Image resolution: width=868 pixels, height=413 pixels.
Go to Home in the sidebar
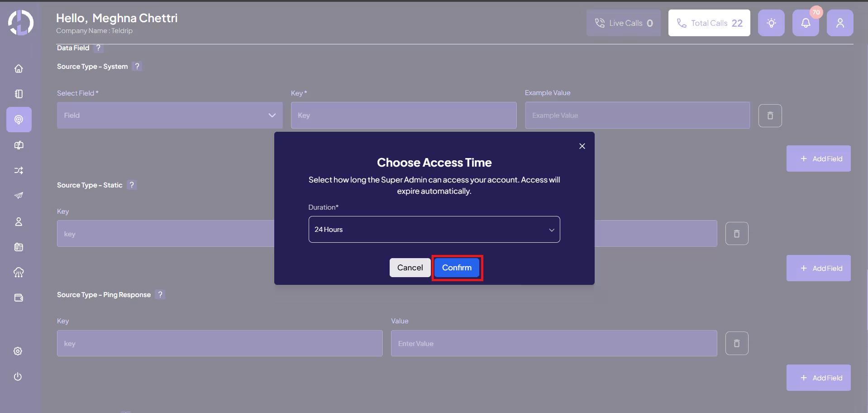pos(19,69)
